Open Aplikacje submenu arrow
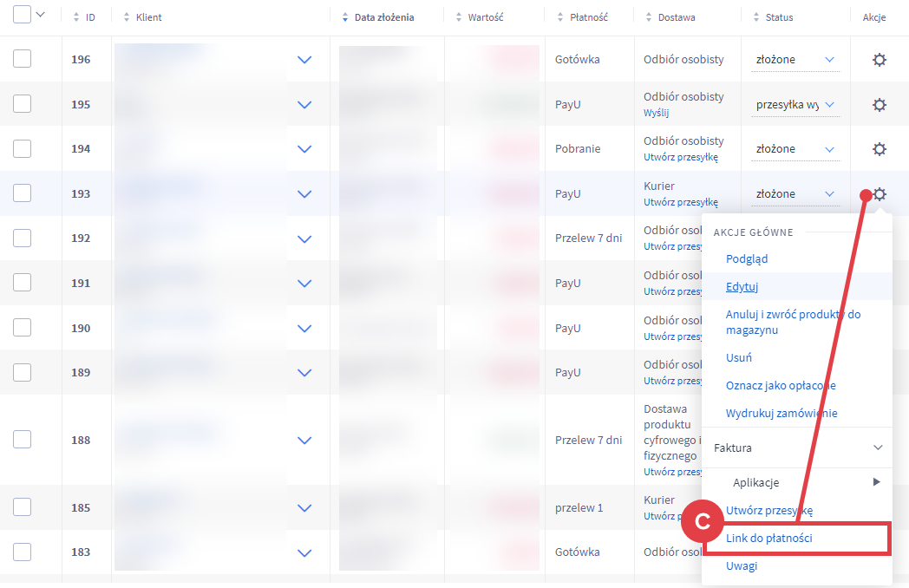 877,482
